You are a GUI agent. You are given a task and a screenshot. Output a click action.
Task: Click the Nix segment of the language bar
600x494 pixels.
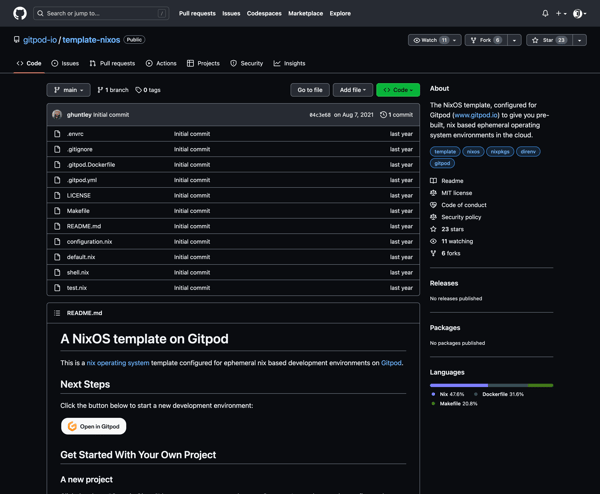click(x=459, y=385)
